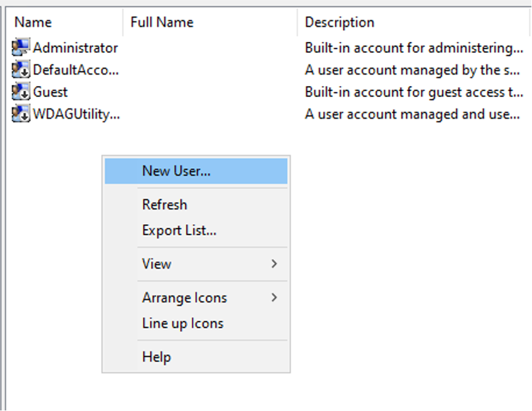Click the Arrange Icons arrow chevron

click(x=274, y=297)
